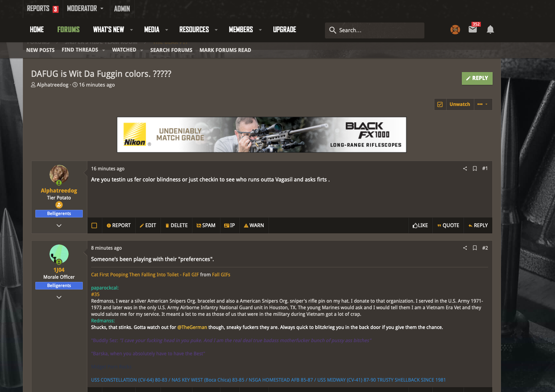Like post #1

click(x=420, y=225)
